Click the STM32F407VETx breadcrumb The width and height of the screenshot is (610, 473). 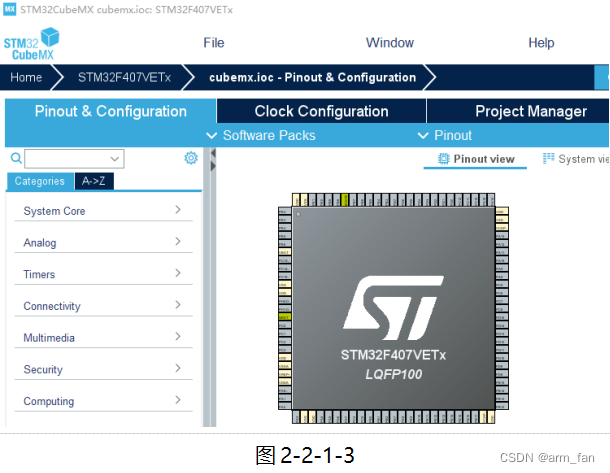pyautogui.click(x=124, y=77)
